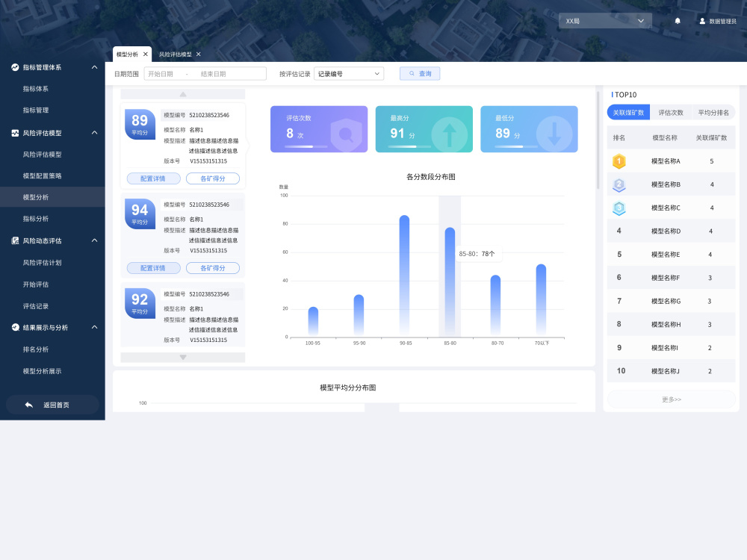Click the 风险动态评估 section icon
The width and height of the screenshot is (747, 560).
pyautogui.click(x=15, y=240)
